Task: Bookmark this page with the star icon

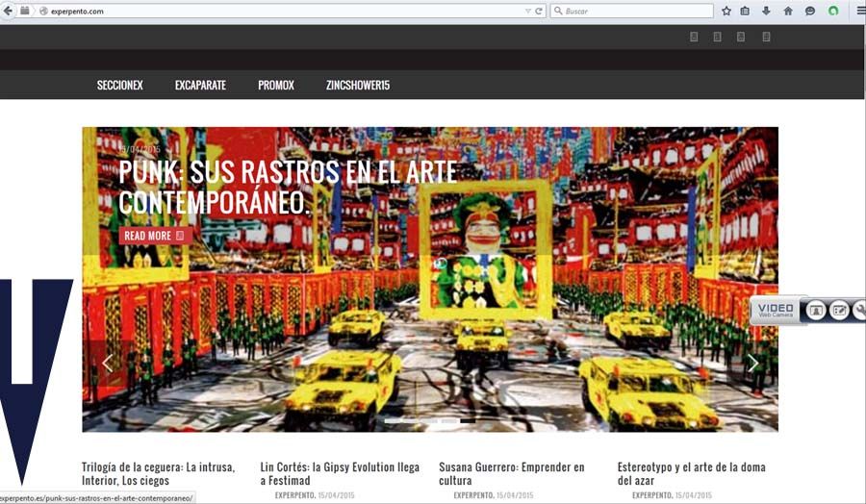Action: pos(726,11)
